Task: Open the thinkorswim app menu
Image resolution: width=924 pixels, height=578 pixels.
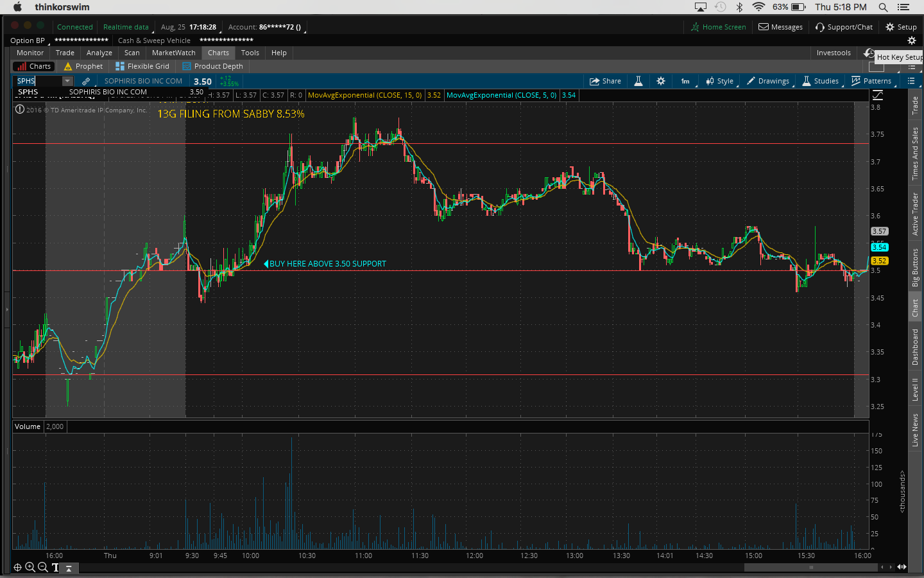Action: [x=62, y=7]
